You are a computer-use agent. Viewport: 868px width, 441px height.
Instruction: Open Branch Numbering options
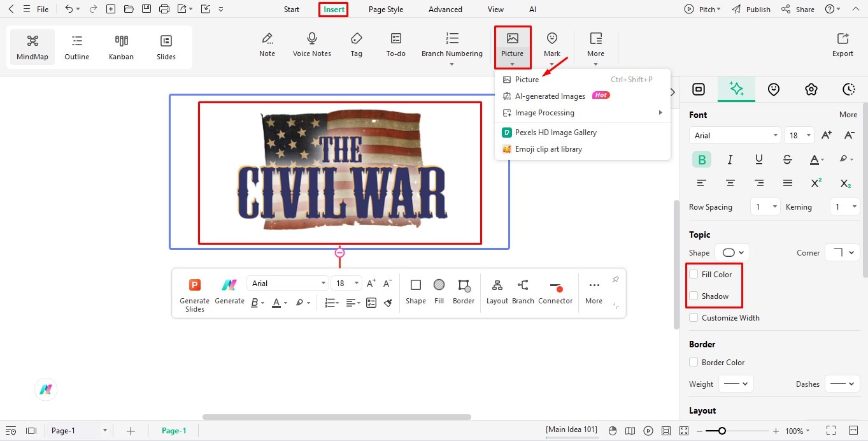tap(452, 48)
